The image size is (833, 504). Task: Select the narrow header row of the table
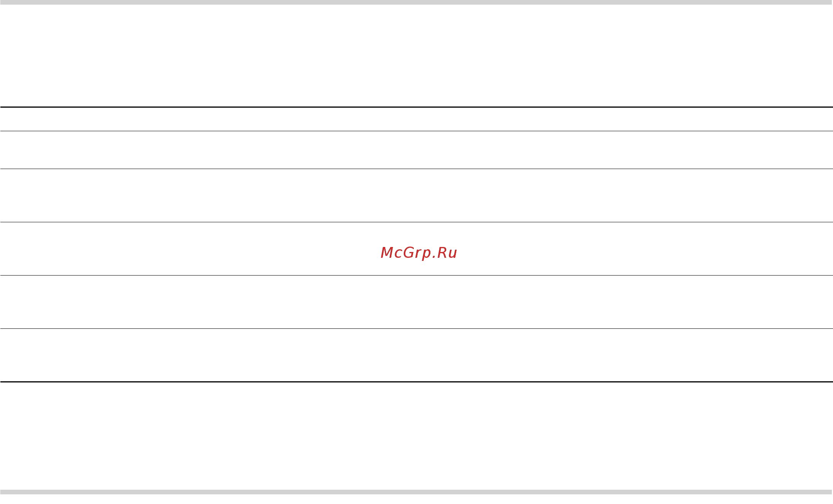point(416,119)
